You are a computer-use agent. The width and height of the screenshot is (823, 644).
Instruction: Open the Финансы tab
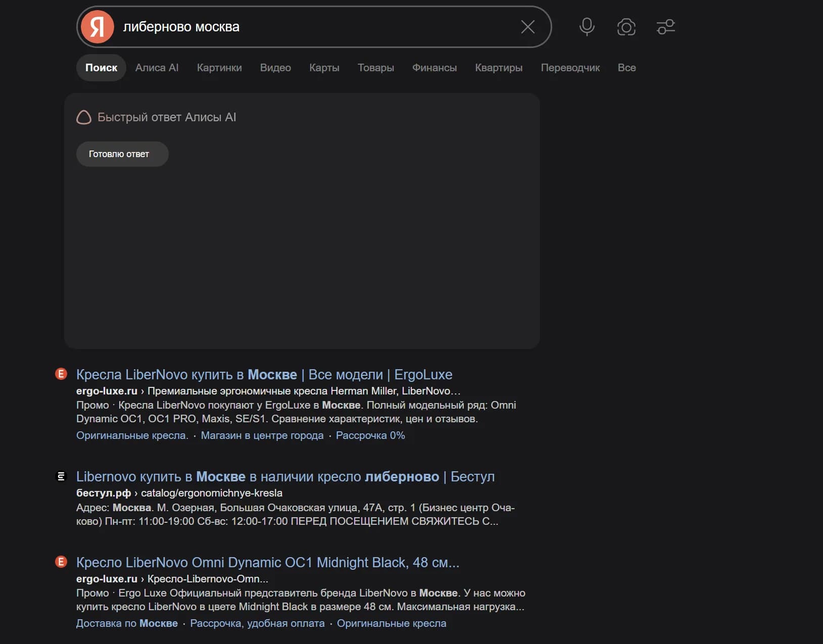click(x=434, y=68)
